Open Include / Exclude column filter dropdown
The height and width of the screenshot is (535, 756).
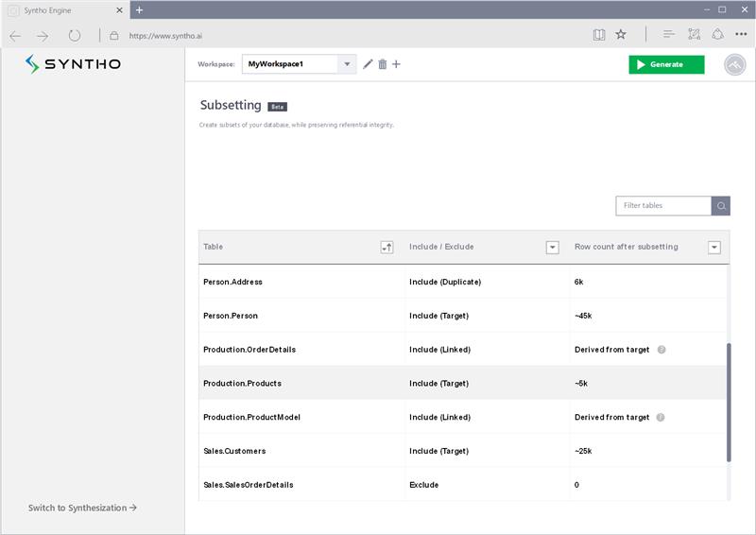(552, 247)
